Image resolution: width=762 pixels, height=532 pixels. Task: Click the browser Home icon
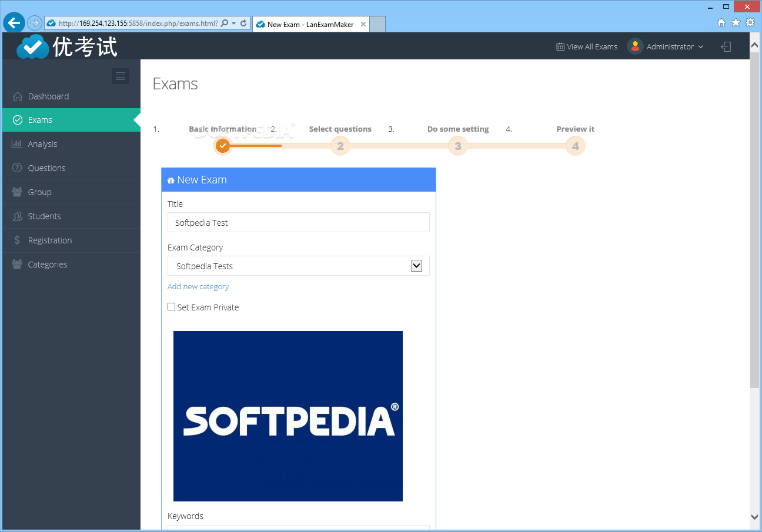[721, 23]
